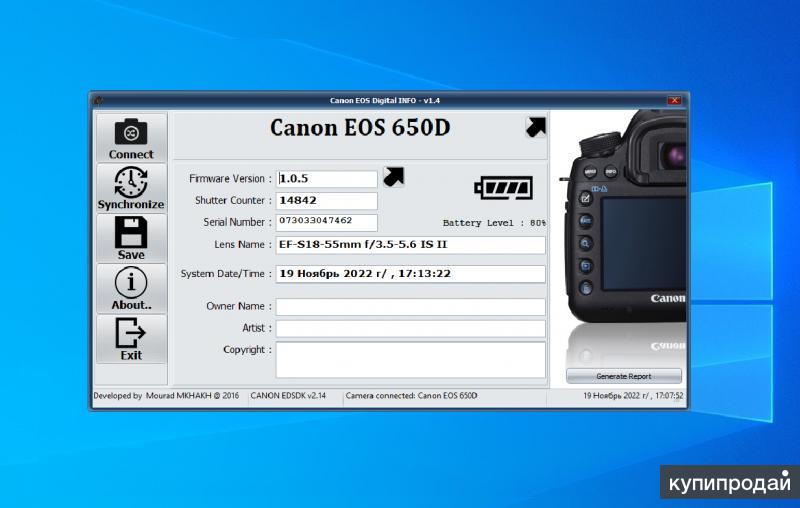This screenshot has height=508, width=800.
Task: Click the 'Shutter Counter :' label
Action: point(233,200)
